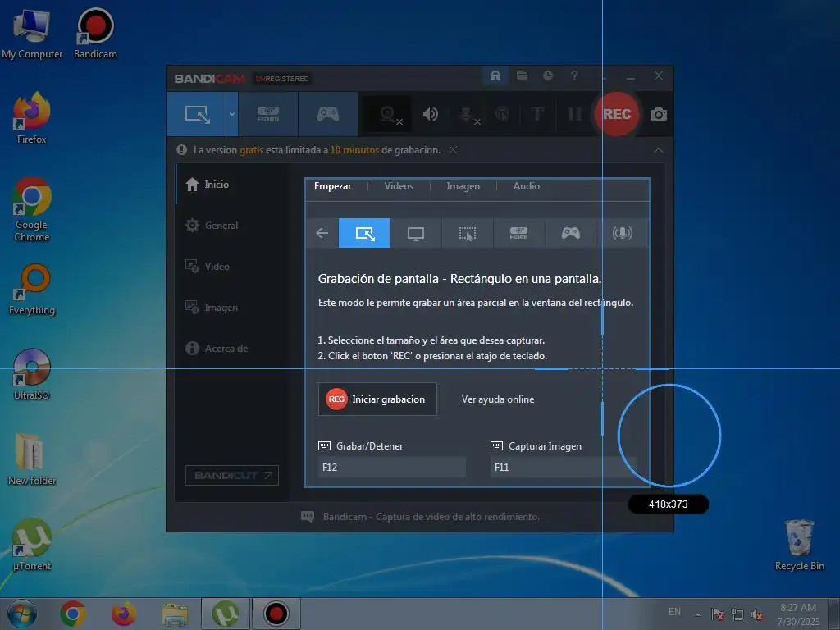
Task: Select Everything desktop icon
Action: pyautogui.click(x=32, y=290)
